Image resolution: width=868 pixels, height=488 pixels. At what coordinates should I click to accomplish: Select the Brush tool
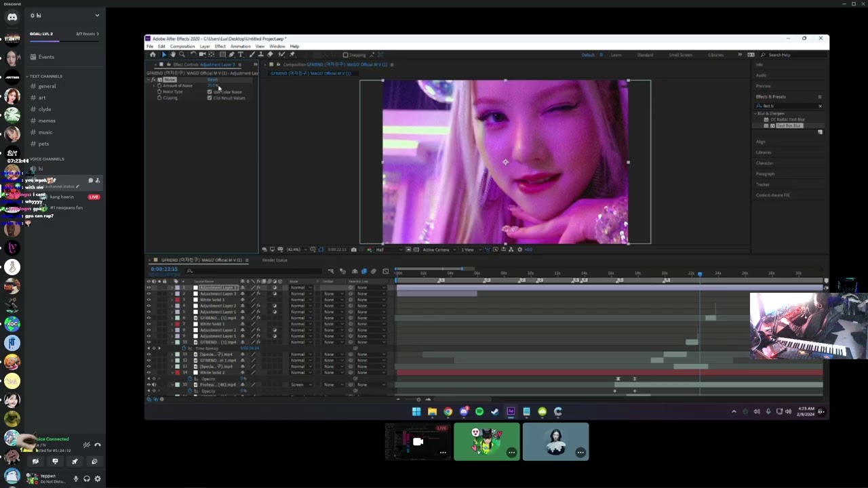(x=252, y=54)
